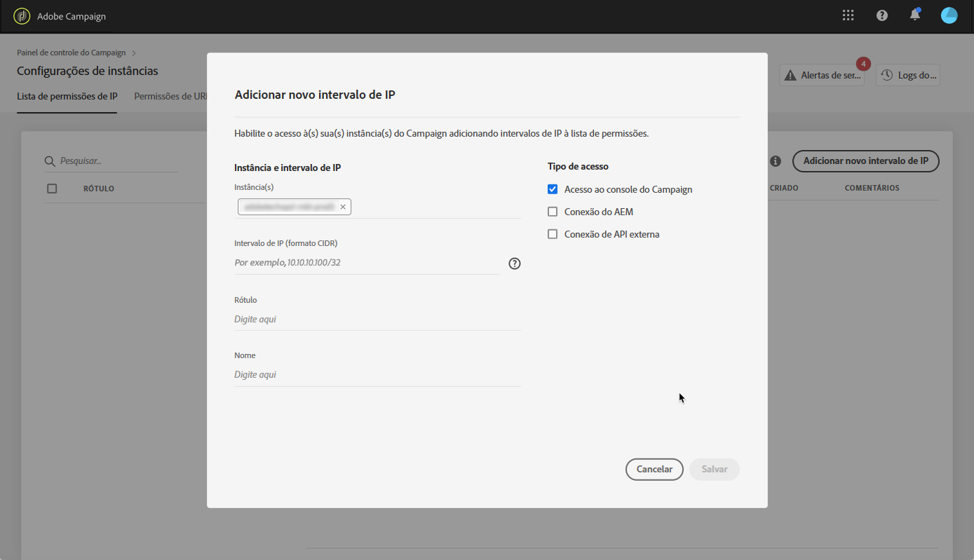Viewport: 974px width, 560px height.
Task: Open the app switcher grid icon
Action: tap(848, 15)
